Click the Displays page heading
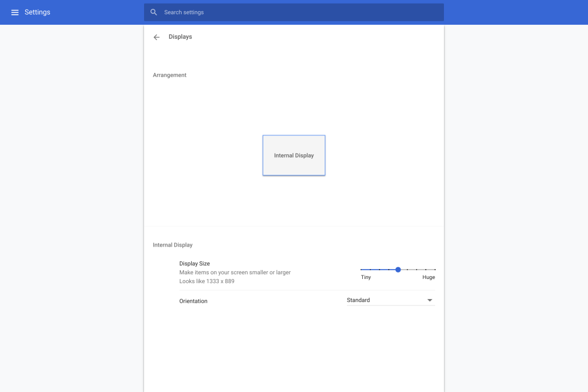 [180, 36]
